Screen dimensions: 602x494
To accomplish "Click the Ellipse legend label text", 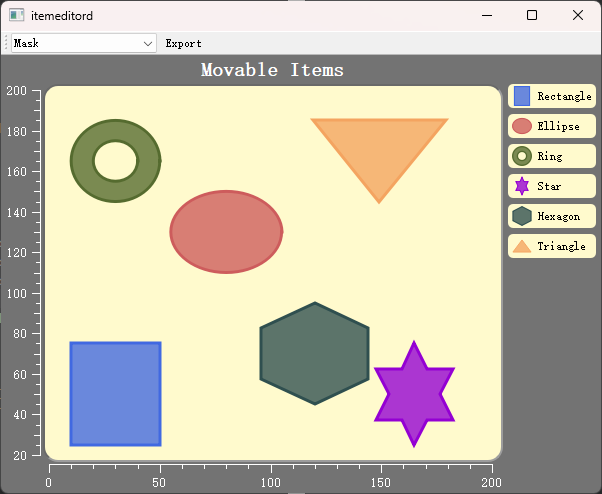I will (x=558, y=126).
